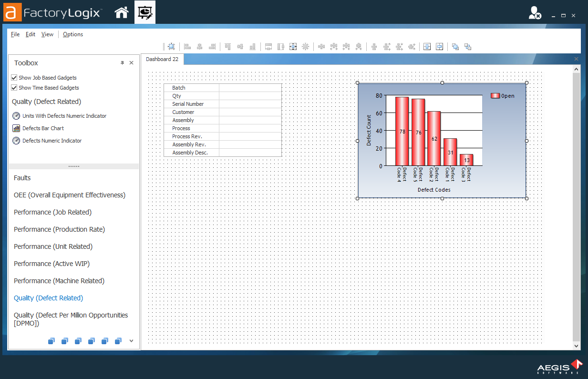
Task: Click the size to grid toolbar icon
Action: [x=305, y=46]
